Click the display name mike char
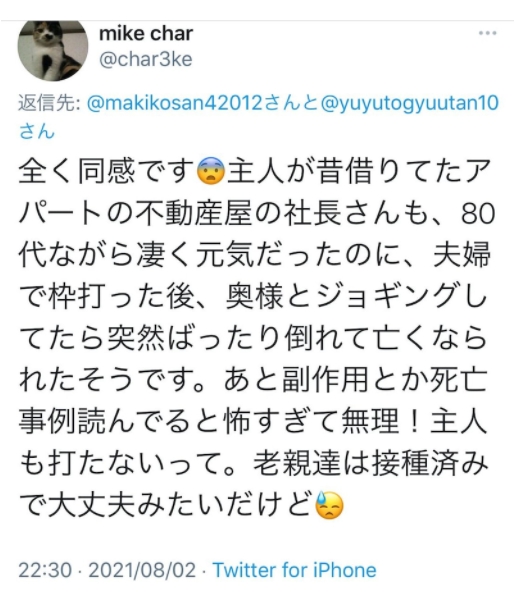Viewport: 517px width, 594px height. 146,34
